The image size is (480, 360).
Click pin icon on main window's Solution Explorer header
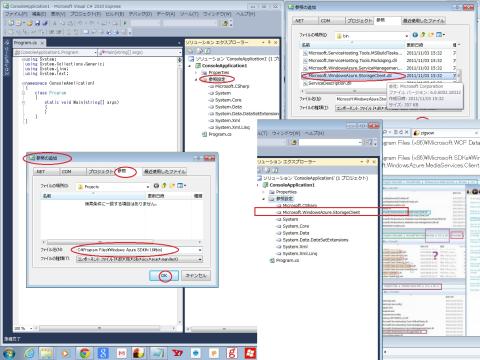269,42
